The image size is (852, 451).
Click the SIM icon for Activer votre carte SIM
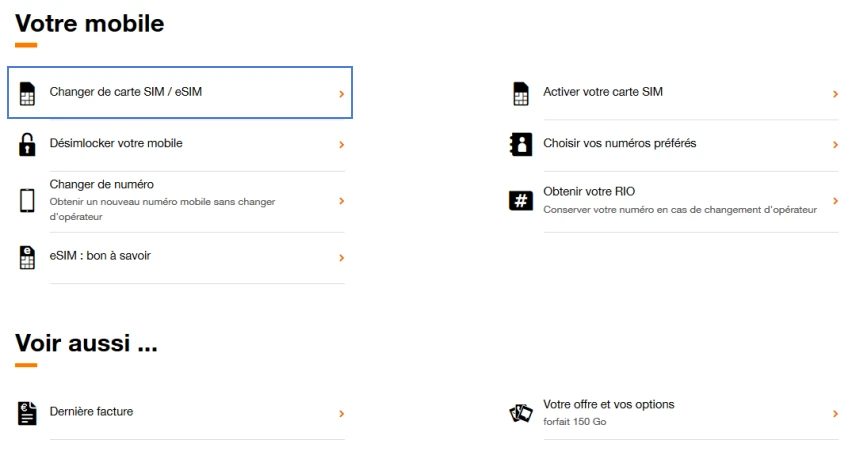[521, 93]
